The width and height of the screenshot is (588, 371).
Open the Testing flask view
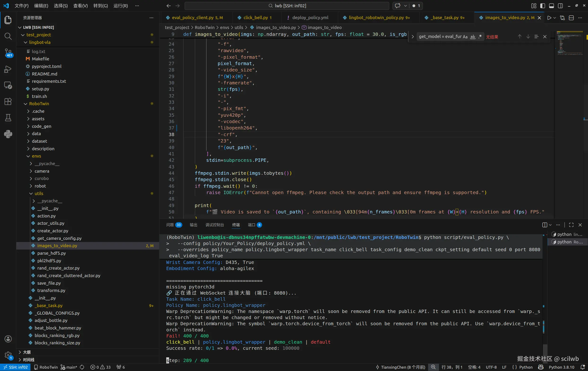click(8, 118)
